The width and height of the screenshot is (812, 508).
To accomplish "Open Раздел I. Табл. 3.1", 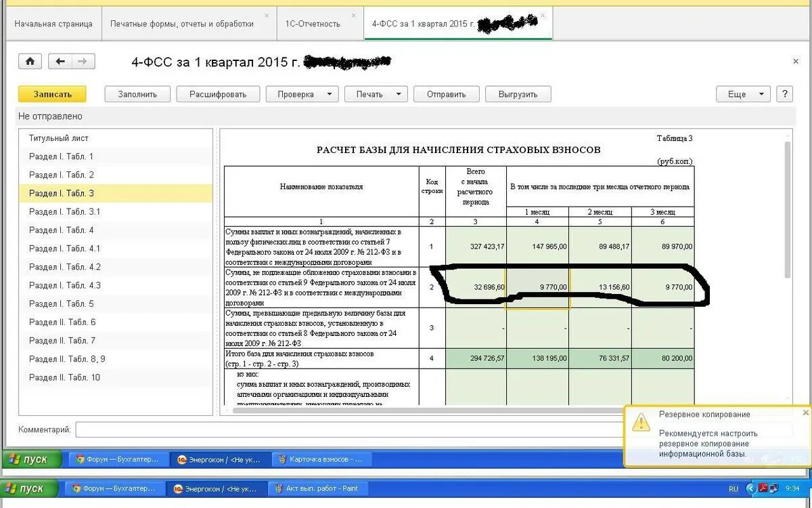I will click(116, 211).
